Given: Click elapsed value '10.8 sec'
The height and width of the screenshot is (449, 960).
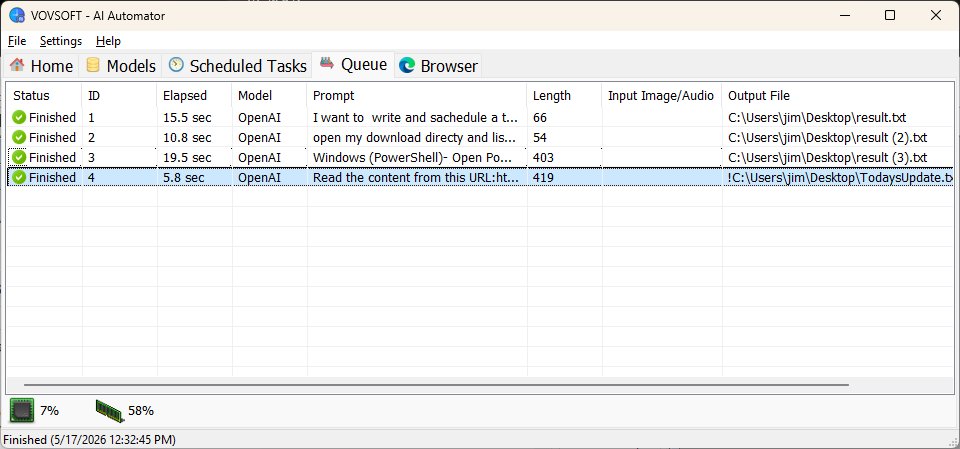Looking at the screenshot, I should click(187, 137).
